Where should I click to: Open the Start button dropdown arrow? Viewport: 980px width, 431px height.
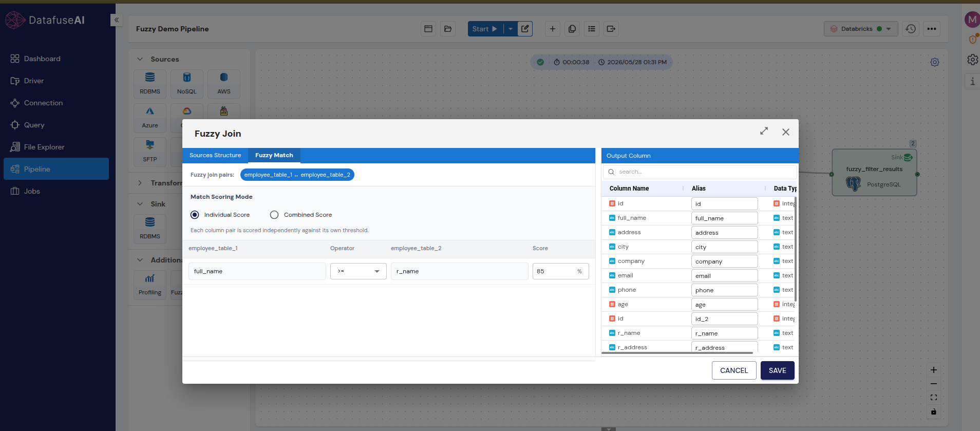pos(510,29)
